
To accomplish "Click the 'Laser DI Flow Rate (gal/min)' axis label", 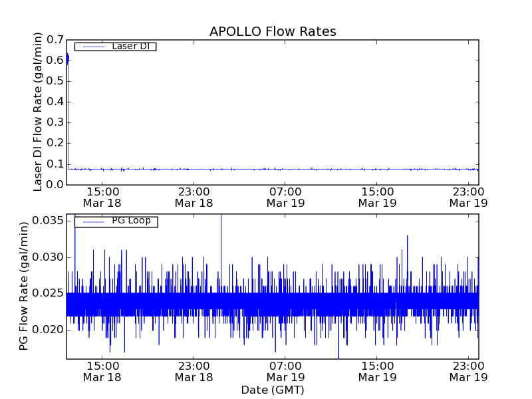I will click(39, 111).
